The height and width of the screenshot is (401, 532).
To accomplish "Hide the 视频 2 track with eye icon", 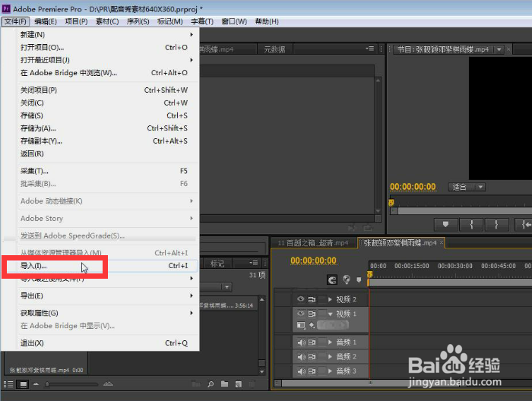I will coord(301,299).
